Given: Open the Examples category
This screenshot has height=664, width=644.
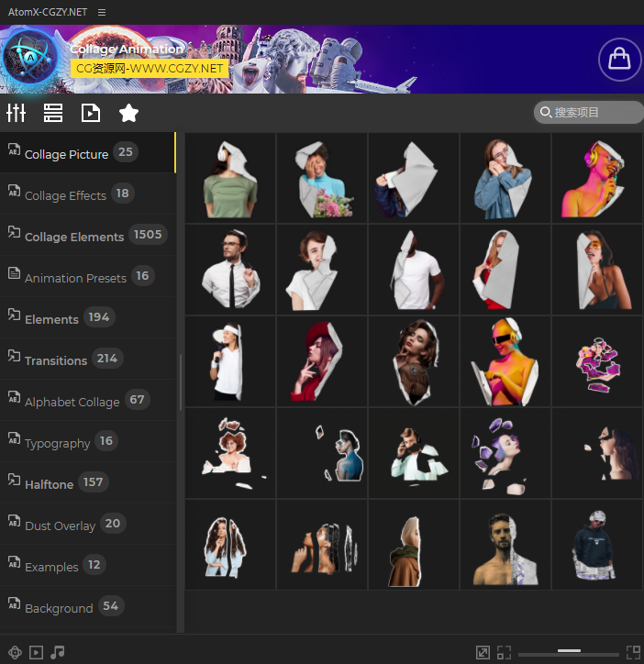Looking at the screenshot, I should pyautogui.click(x=88, y=565).
